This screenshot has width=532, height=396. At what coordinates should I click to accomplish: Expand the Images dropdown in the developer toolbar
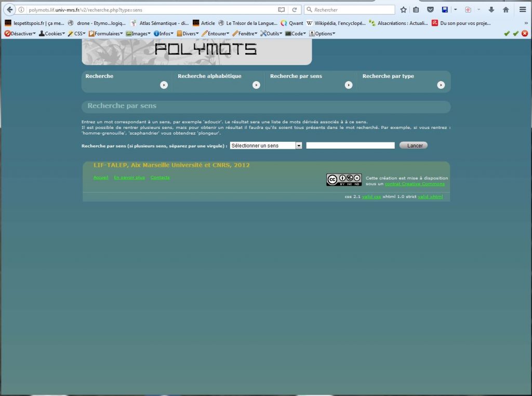tap(138, 33)
